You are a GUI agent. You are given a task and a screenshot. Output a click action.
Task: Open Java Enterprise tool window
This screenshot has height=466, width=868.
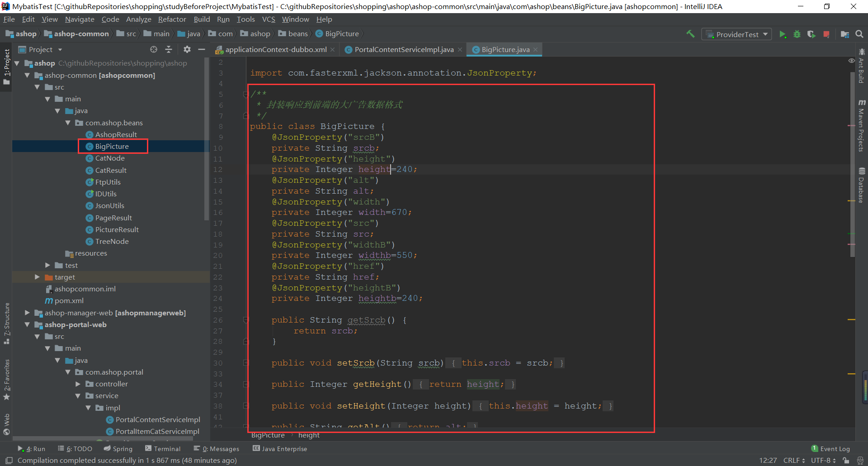[x=280, y=448]
